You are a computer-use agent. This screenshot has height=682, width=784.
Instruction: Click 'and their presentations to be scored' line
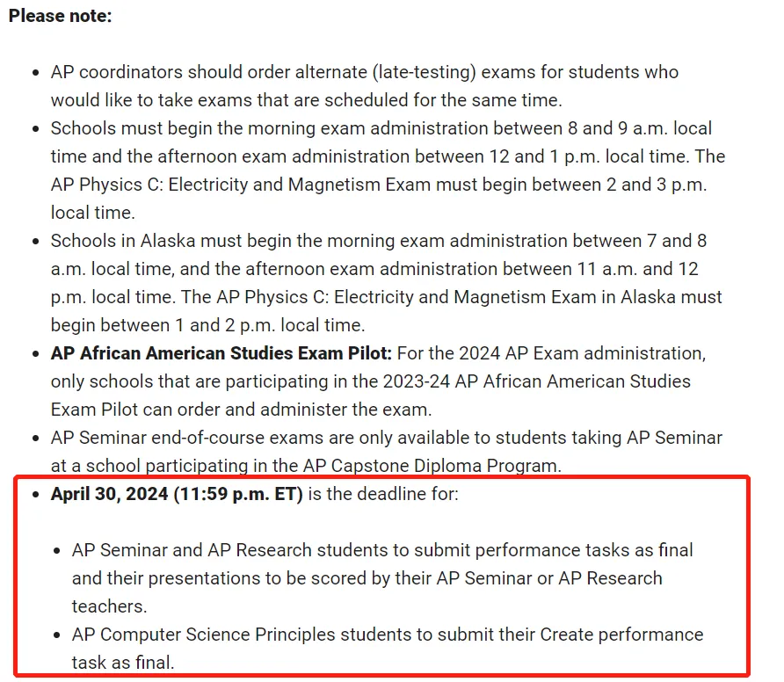[367, 578]
